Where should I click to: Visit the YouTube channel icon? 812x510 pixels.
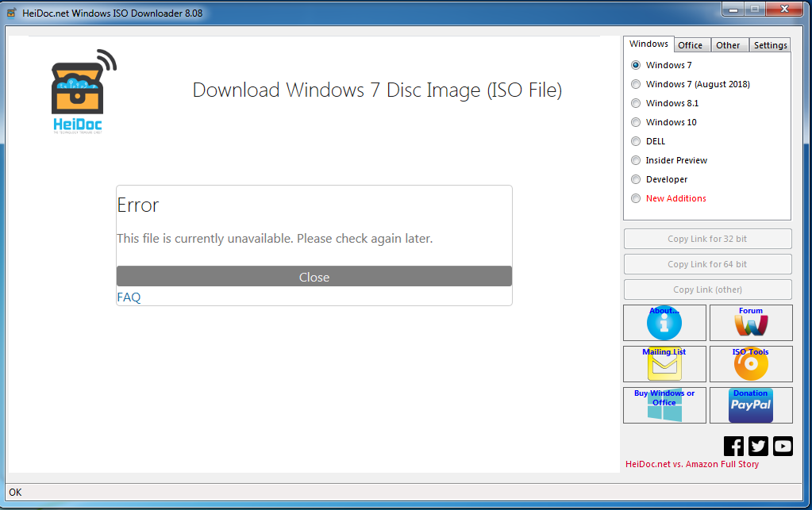click(783, 446)
